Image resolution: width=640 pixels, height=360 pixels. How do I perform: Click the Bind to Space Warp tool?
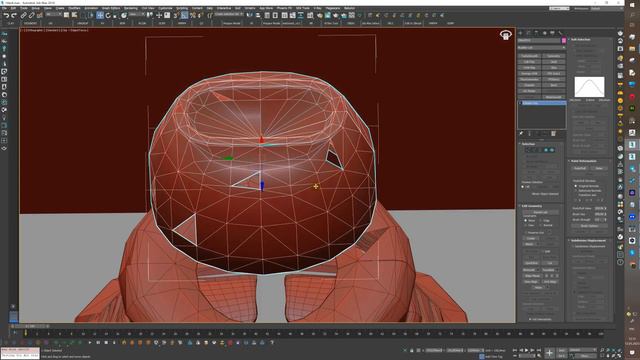(40, 16)
